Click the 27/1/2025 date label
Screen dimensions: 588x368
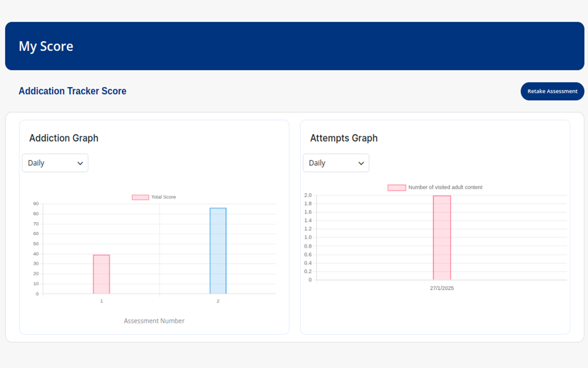(x=442, y=288)
